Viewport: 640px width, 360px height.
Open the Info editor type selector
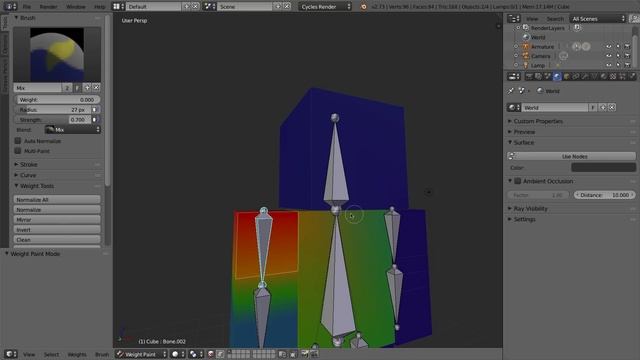pyautogui.click(x=10, y=7)
